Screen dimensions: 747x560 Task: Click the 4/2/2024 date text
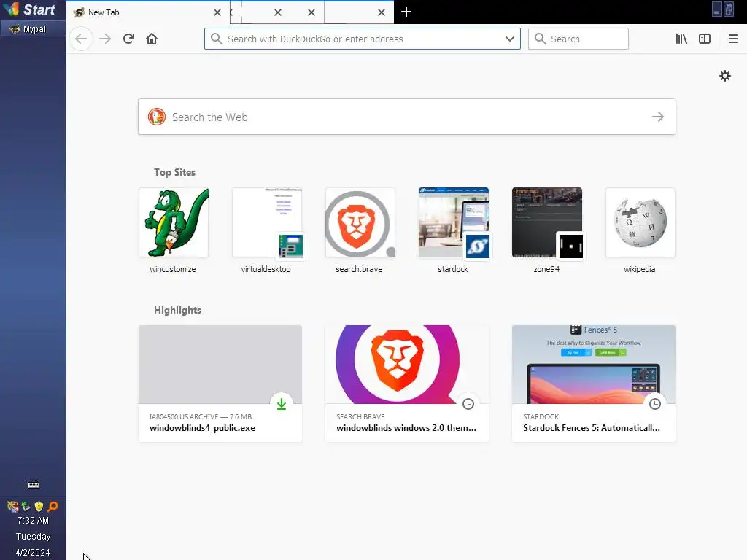[x=32, y=553]
